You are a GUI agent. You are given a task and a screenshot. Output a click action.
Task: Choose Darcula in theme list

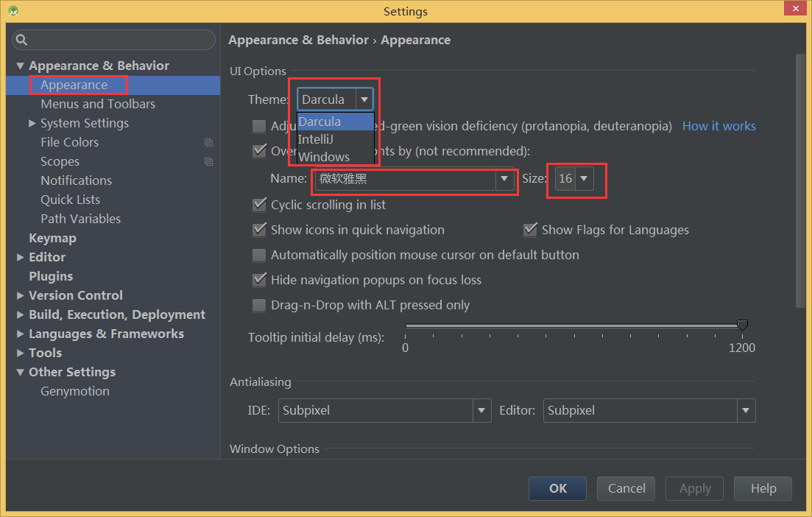(x=336, y=122)
